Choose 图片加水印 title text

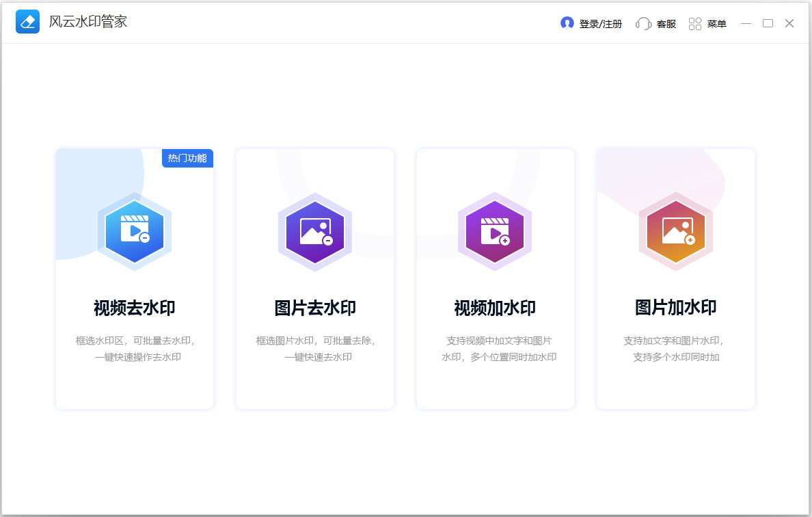coord(675,308)
